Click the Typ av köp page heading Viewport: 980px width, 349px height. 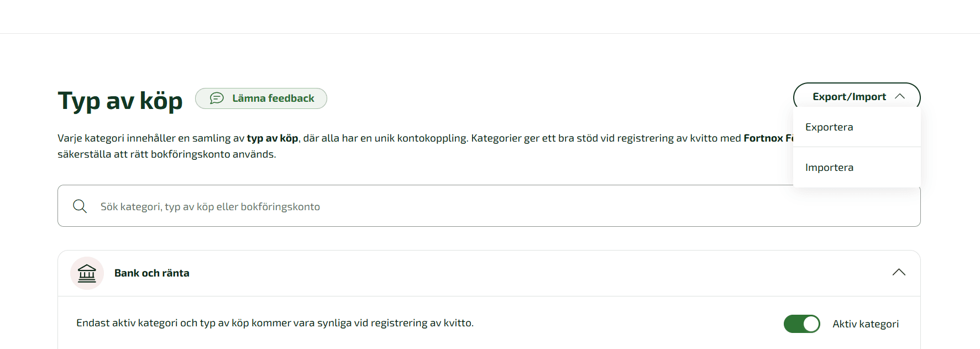[x=120, y=101]
